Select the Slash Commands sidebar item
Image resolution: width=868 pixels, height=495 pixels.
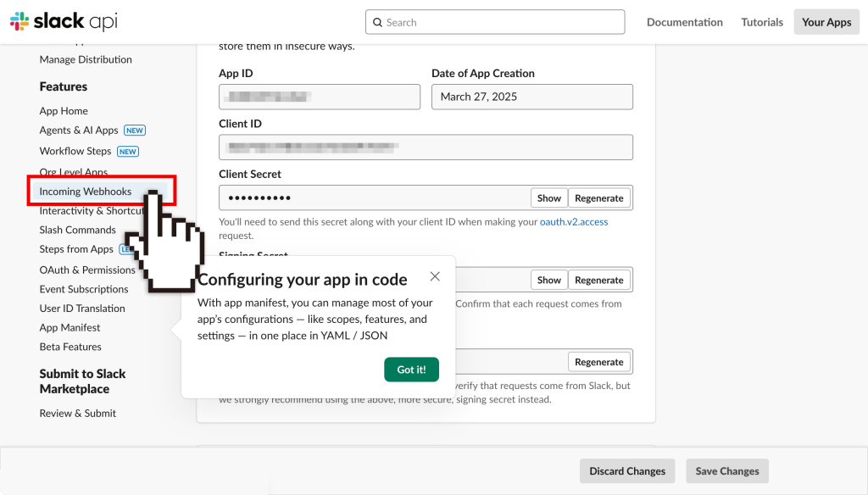coord(77,230)
